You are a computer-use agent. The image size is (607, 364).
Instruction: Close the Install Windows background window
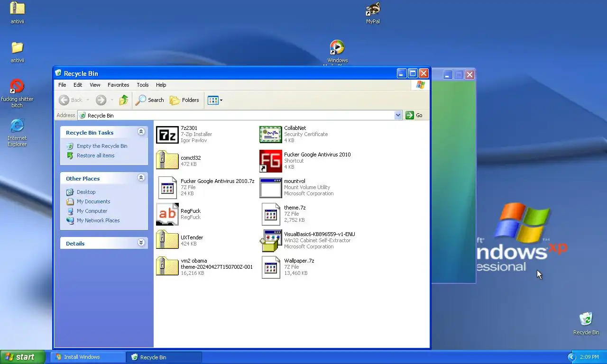[469, 75]
